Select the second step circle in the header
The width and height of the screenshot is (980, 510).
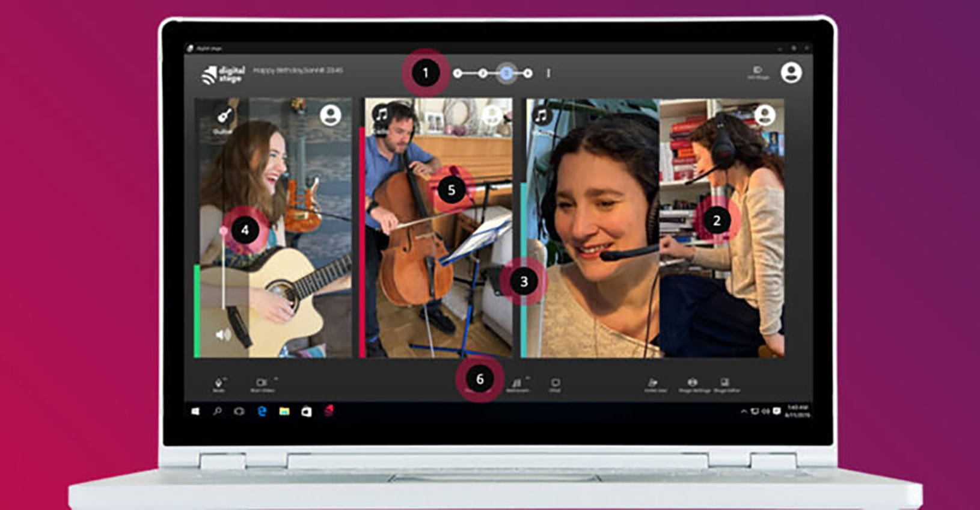click(x=483, y=73)
